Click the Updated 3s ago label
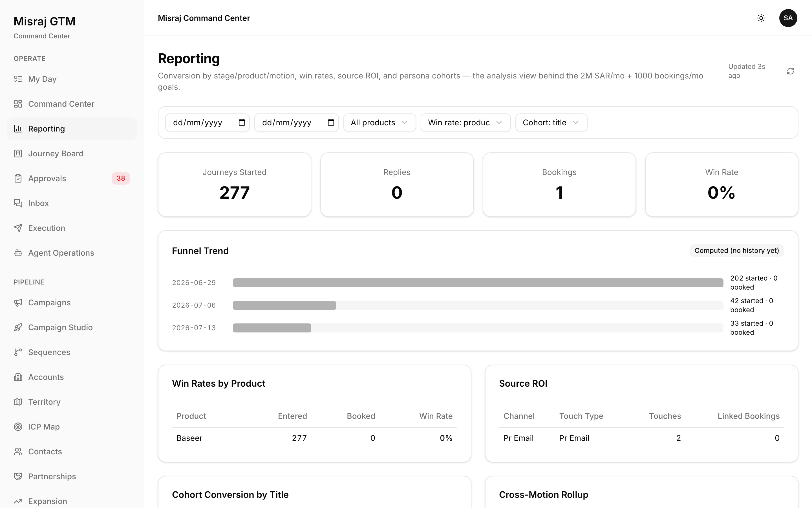Image resolution: width=812 pixels, height=508 pixels. click(x=747, y=71)
